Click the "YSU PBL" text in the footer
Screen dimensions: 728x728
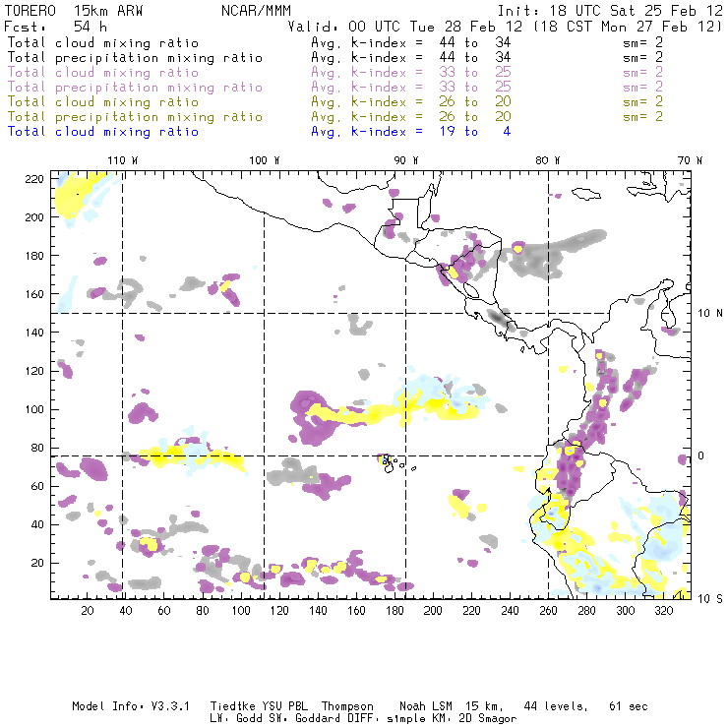pos(284,706)
